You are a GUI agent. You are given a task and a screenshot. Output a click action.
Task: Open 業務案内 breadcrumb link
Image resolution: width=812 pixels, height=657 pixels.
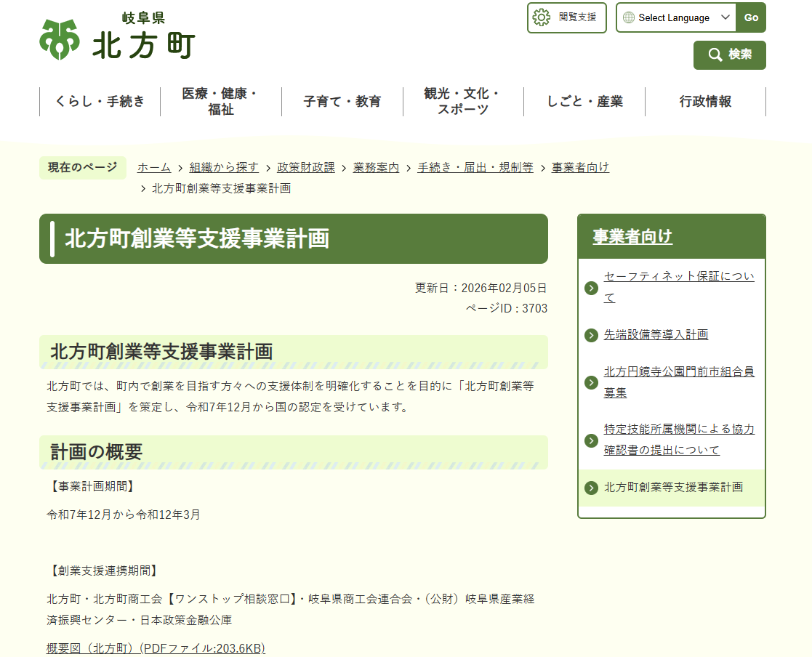pyautogui.click(x=376, y=168)
